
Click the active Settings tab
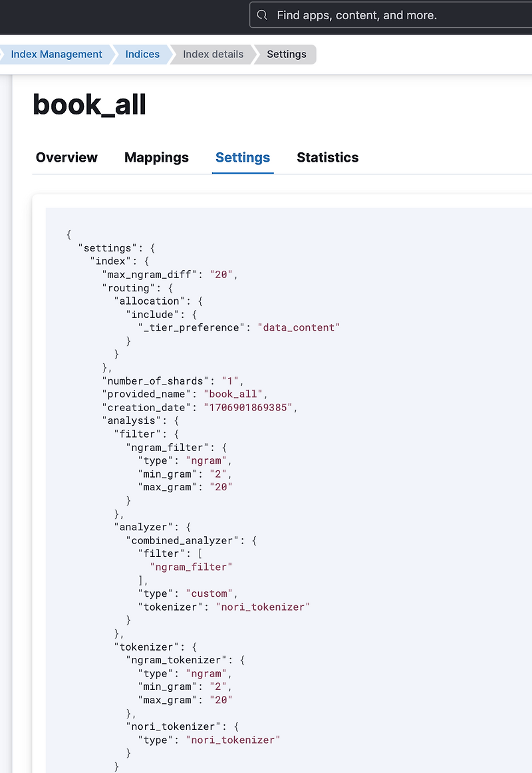click(242, 158)
